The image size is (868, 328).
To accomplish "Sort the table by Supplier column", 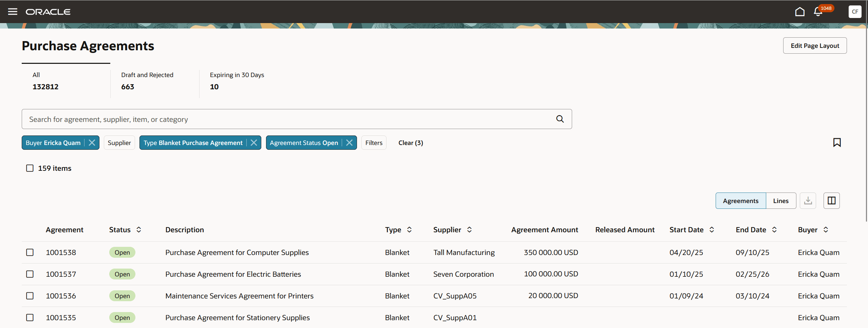I will [x=470, y=230].
